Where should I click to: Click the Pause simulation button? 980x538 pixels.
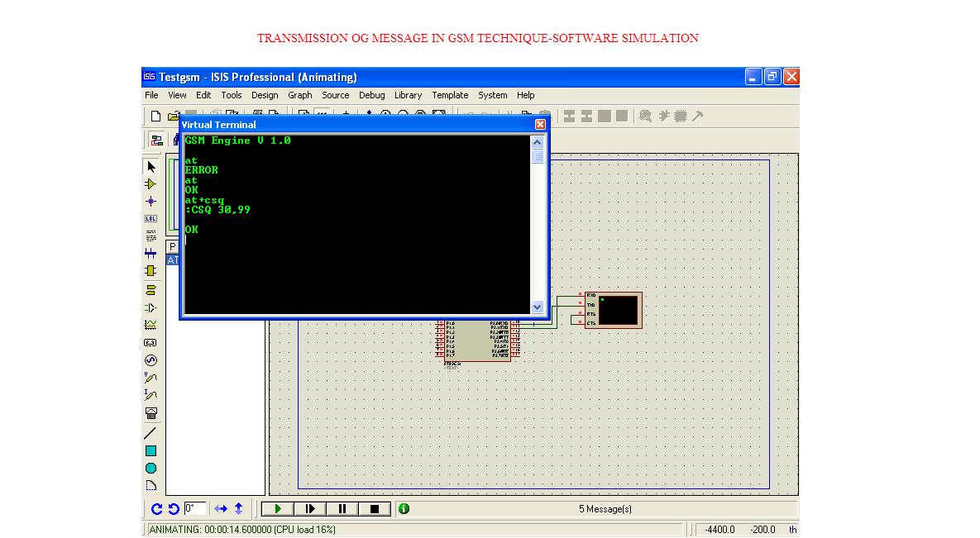tap(342, 508)
